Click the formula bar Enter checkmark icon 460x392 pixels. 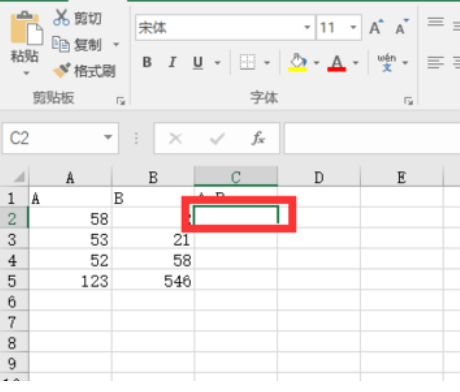tap(217, 138)
